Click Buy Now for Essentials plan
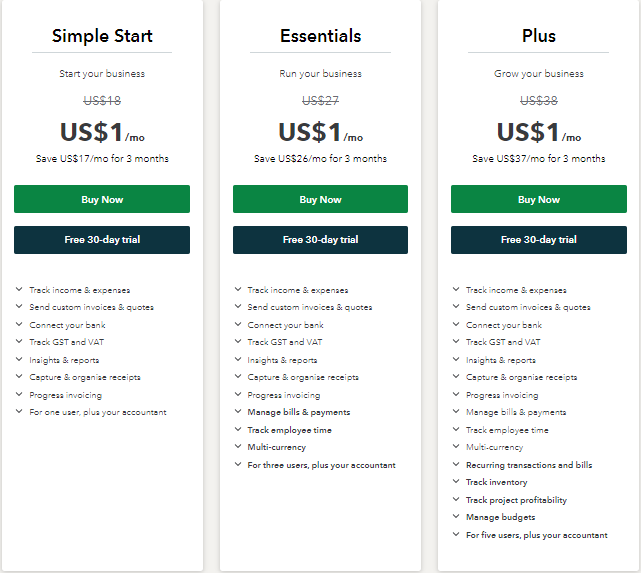This screenshot has height=573, width=641. [320, 199]
